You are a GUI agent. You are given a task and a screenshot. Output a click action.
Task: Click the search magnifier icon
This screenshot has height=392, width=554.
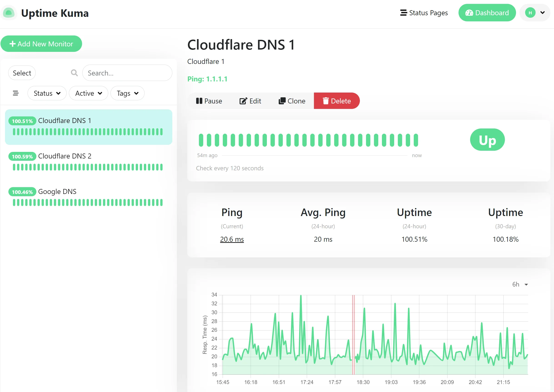pyautogui.click(x=74, y=73)
